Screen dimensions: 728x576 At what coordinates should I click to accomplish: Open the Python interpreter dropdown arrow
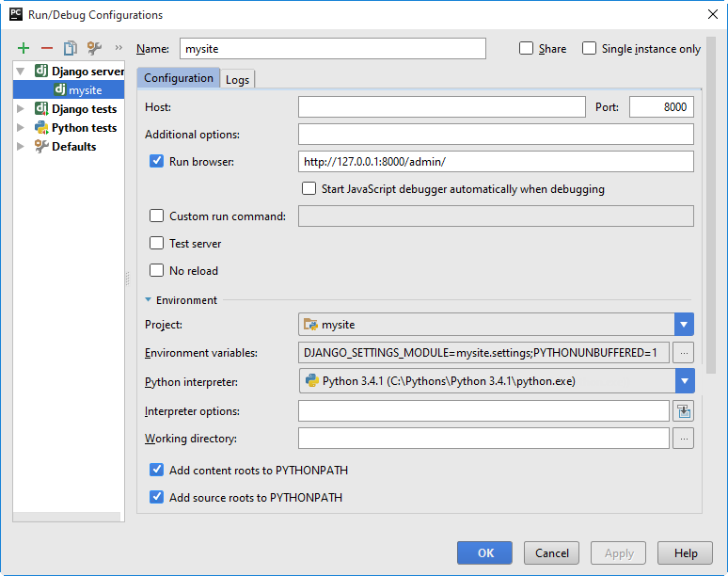tap(685, 381)
